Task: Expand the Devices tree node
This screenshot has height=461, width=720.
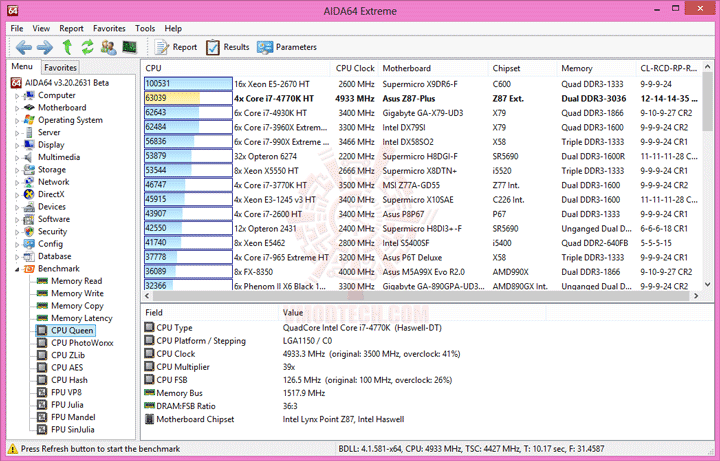Action: pos(17,208)
